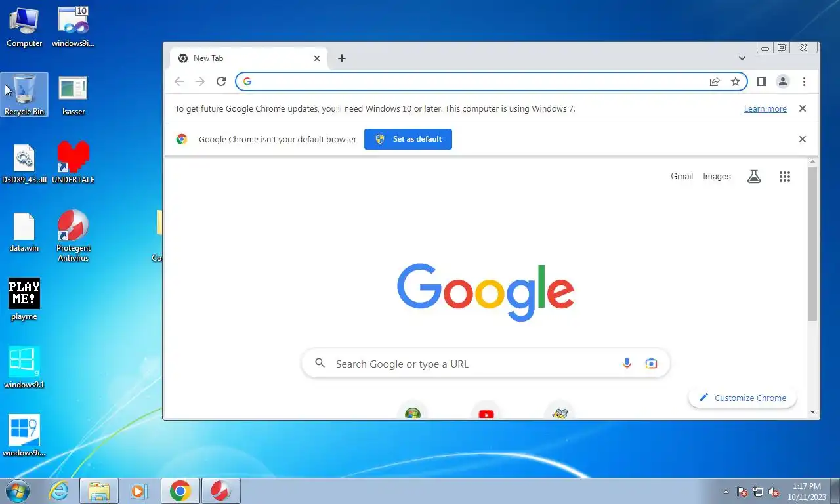This screenshot has width=840, height=504.
Task: Dismiss the Windows 7 update notice
Action: (x=802, y=108)
